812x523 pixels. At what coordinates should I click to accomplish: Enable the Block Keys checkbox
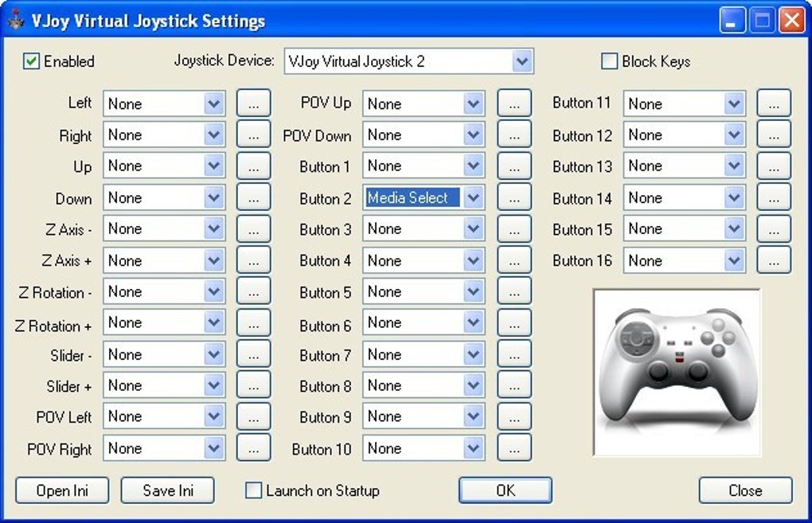[609, 61]
